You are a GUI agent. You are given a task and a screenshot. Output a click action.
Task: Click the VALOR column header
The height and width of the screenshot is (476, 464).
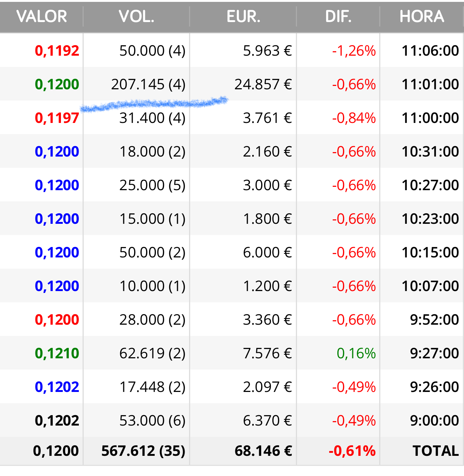pos(41,16)
